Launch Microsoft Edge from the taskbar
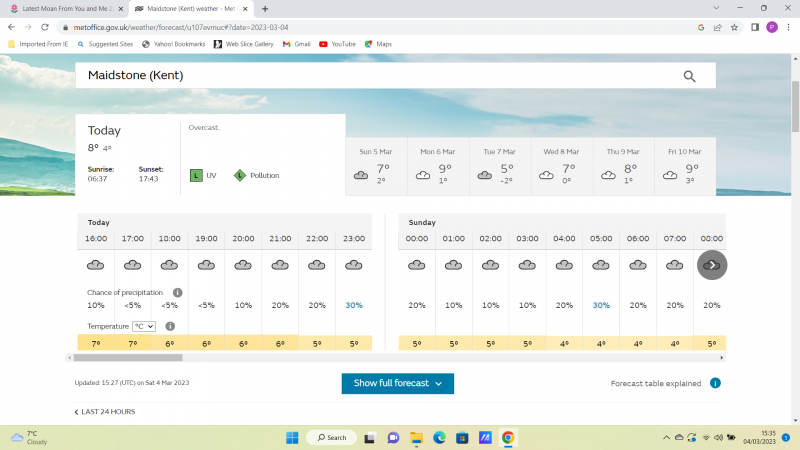The width and height of the screenshot is (800, 450). click(x=439, y=438)
